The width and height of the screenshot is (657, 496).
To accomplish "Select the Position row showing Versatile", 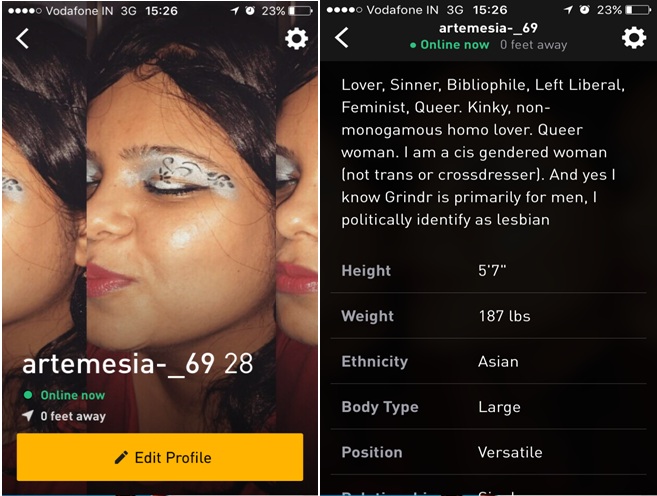I will pos(489,452).
